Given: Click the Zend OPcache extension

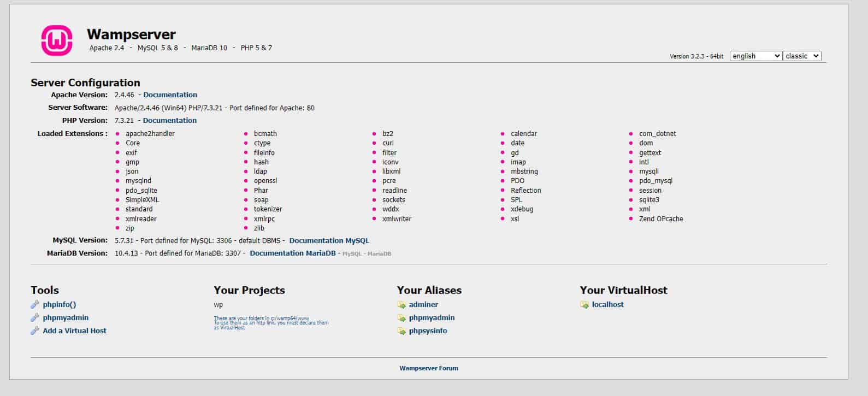Looking at the screenshot, I should 661,219.
